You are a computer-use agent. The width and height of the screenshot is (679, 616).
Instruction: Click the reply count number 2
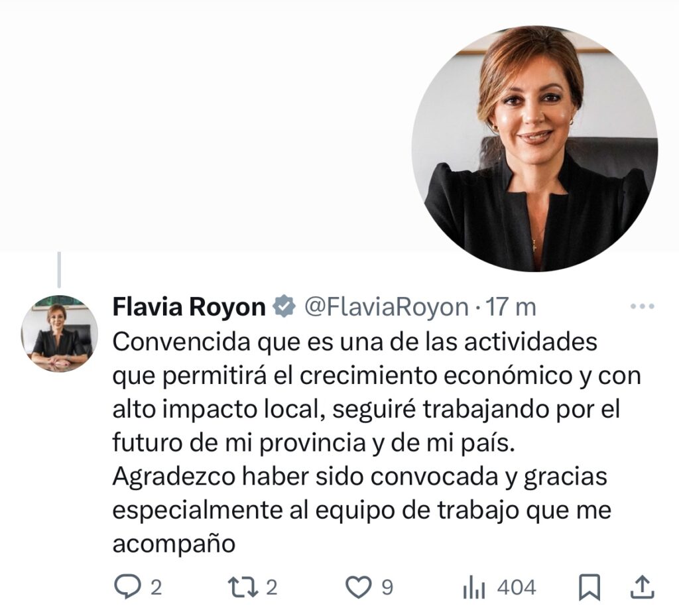tap(156, 588)
